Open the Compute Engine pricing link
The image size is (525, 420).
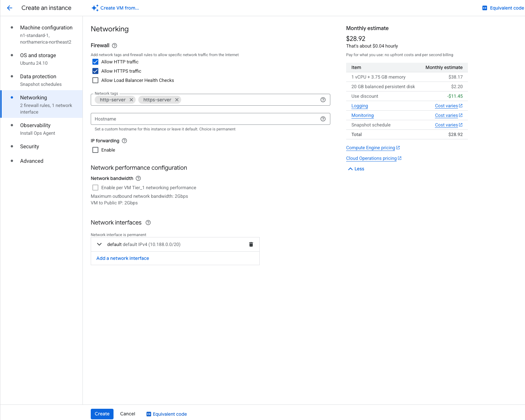point(370,148)
